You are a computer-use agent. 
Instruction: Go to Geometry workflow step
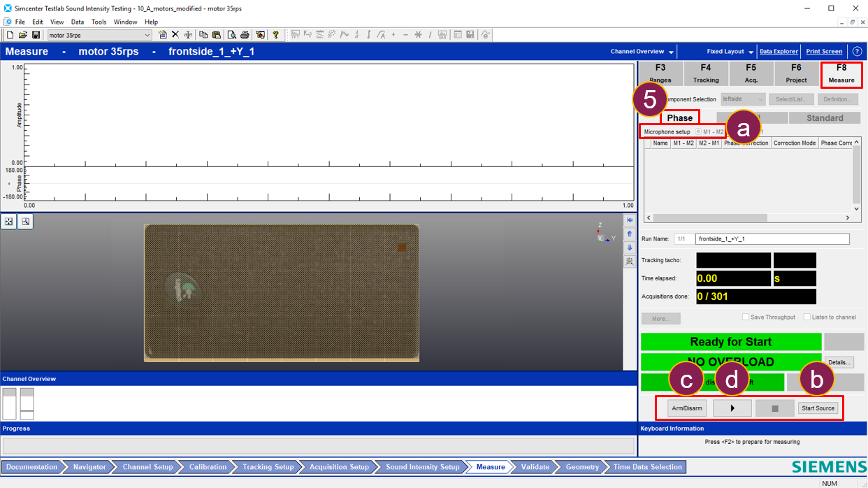582,467
